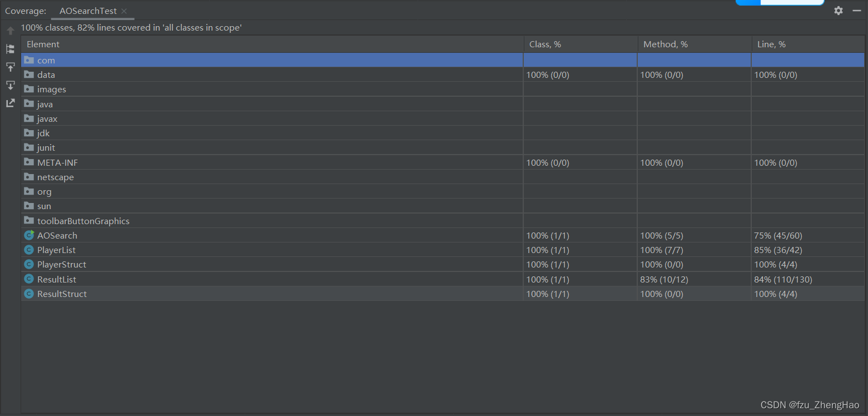Image resolution: width=868 pixels, height=416 pixels.
Task: Click PlayerList line coverage 85% (36/42)
Action: point(778,250)
